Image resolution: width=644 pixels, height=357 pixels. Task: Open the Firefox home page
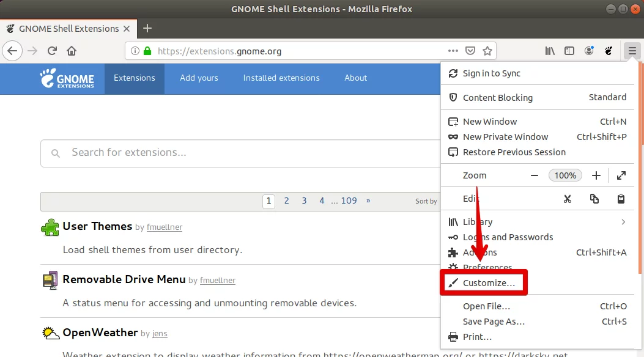click(x=72, y=51)
